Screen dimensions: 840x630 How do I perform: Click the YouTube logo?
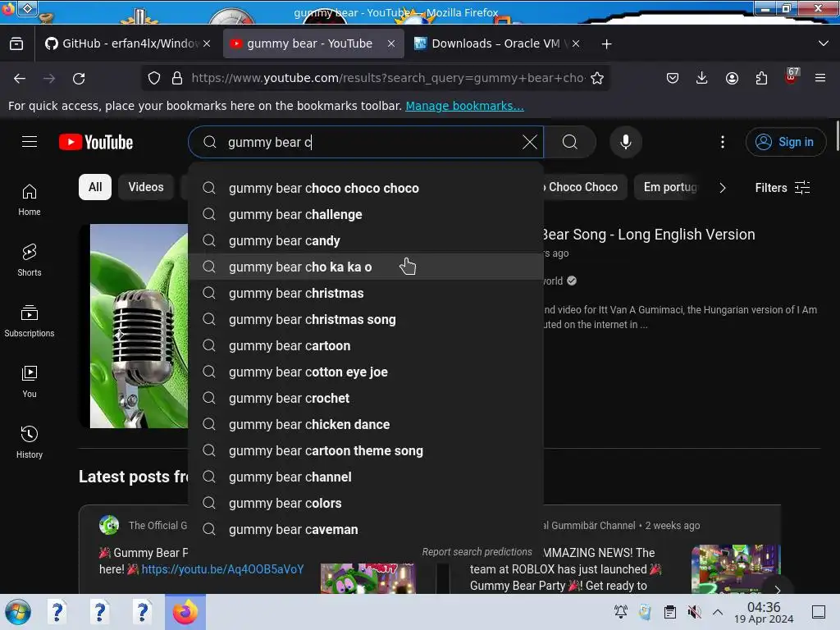tap(96, 142)
